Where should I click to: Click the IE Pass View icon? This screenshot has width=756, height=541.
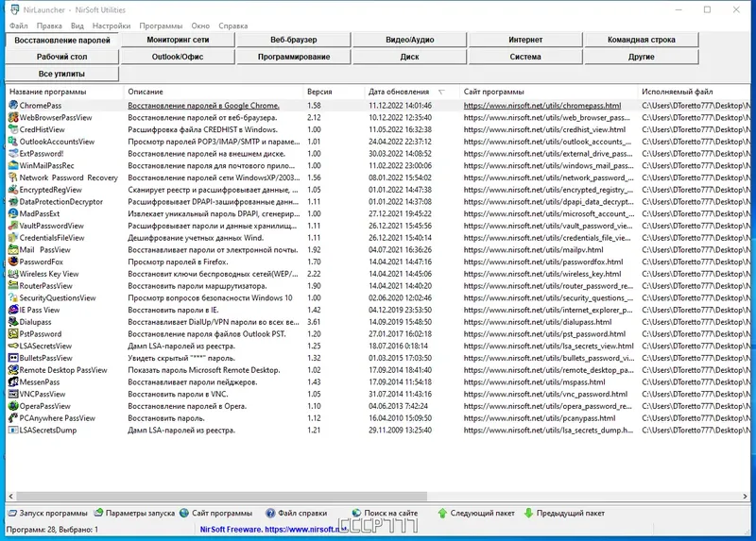tap(13, 310)
